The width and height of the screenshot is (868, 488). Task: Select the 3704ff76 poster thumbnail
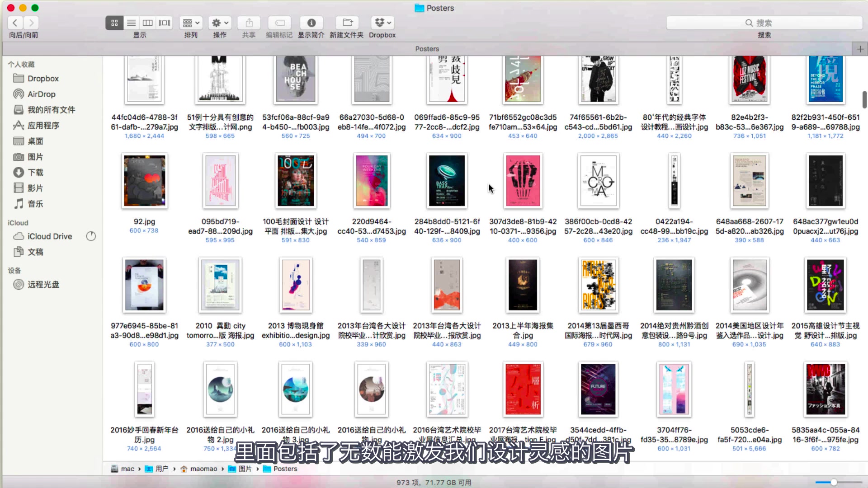coord(674,389)
